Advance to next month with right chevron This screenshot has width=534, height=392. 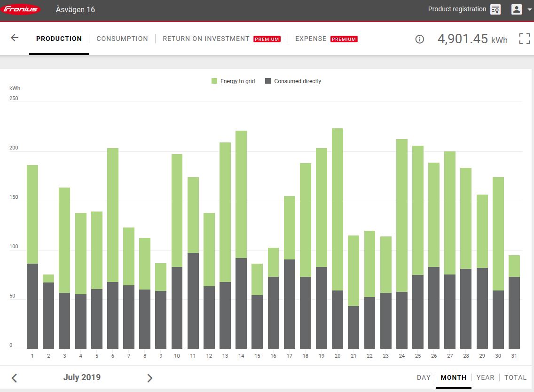coord(149,378)
